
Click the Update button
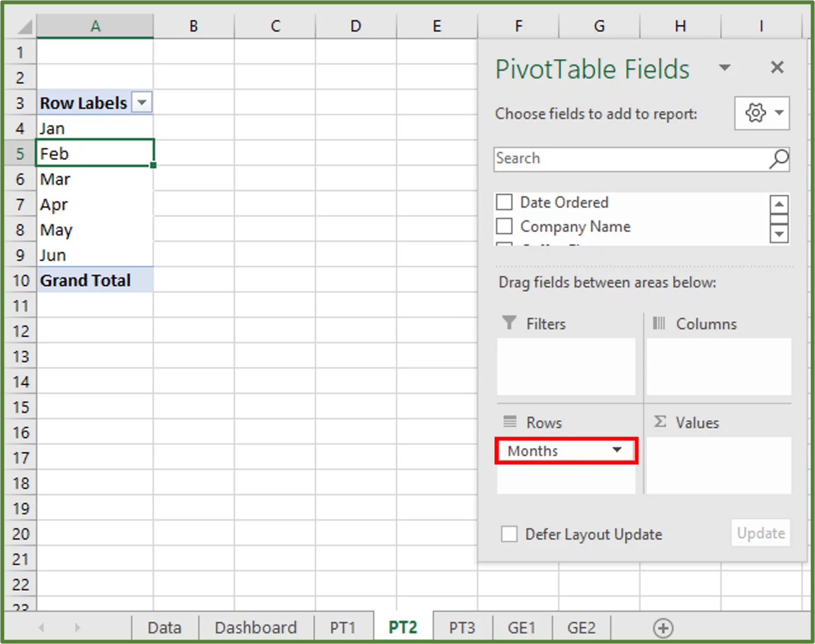pyautogui.click(x=760, y=533)
